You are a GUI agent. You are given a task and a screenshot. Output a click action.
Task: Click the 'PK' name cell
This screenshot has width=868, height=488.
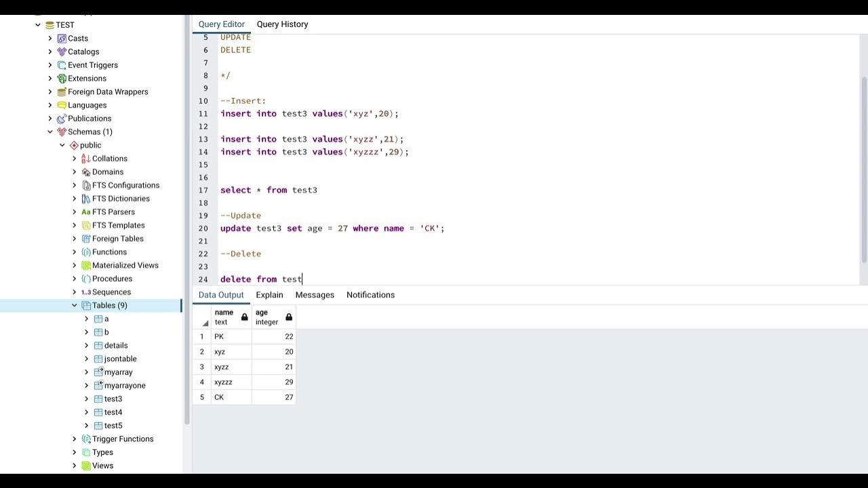[231, 337]
